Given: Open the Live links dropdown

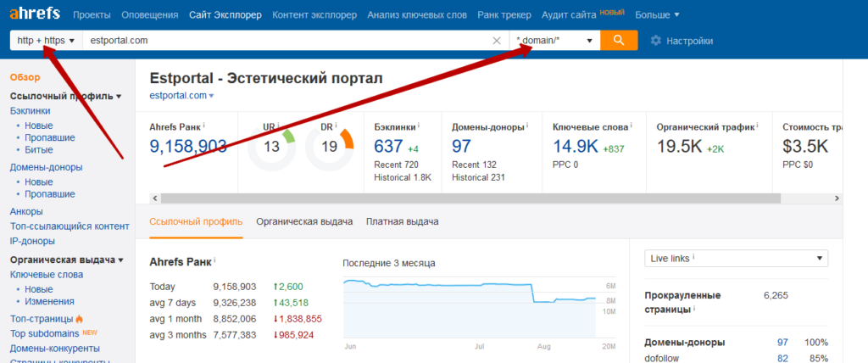Looking at the screenshot, I should 736,258.
